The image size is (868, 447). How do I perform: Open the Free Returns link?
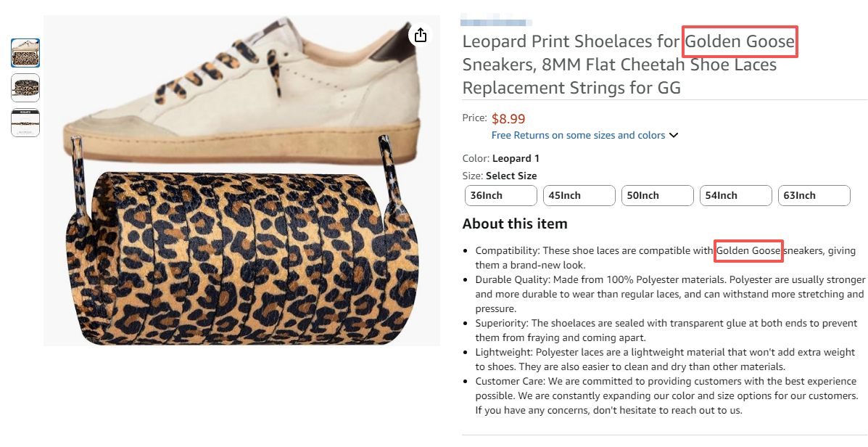(x=578, y=135)
